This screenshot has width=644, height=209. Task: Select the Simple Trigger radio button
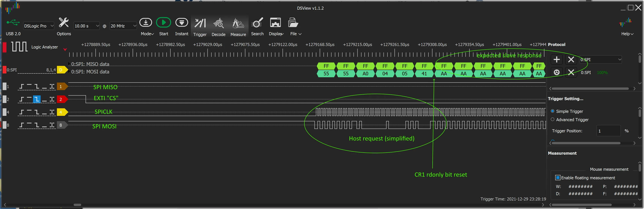[553, 111]
